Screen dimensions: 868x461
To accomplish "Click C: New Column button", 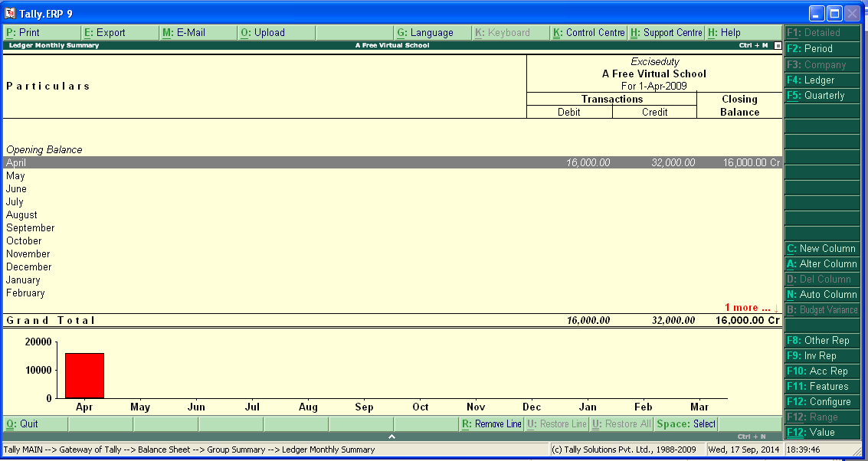I will [x=822, y=248].
